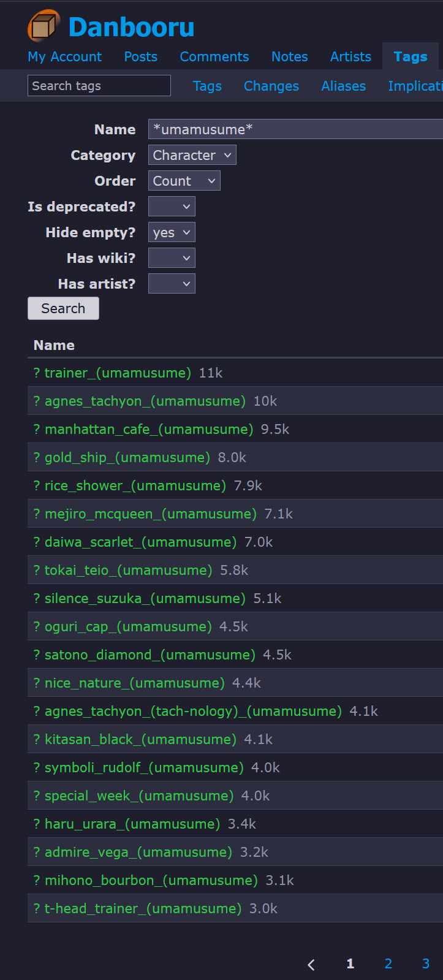443x980 pixels.
Task: Open the tag Changes link
Action: point(271,86)
